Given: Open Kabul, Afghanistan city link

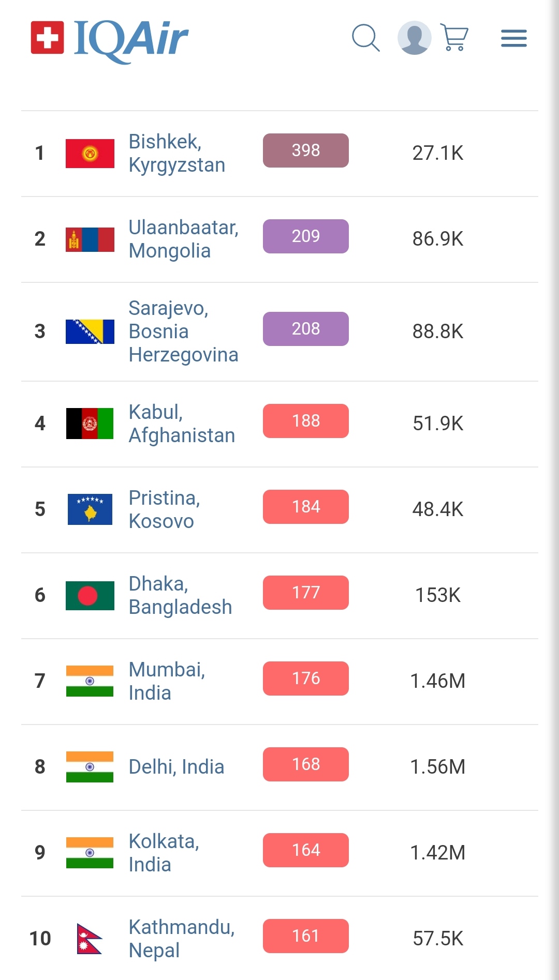Looking at the screenshot, I should (x=182, y=424).
